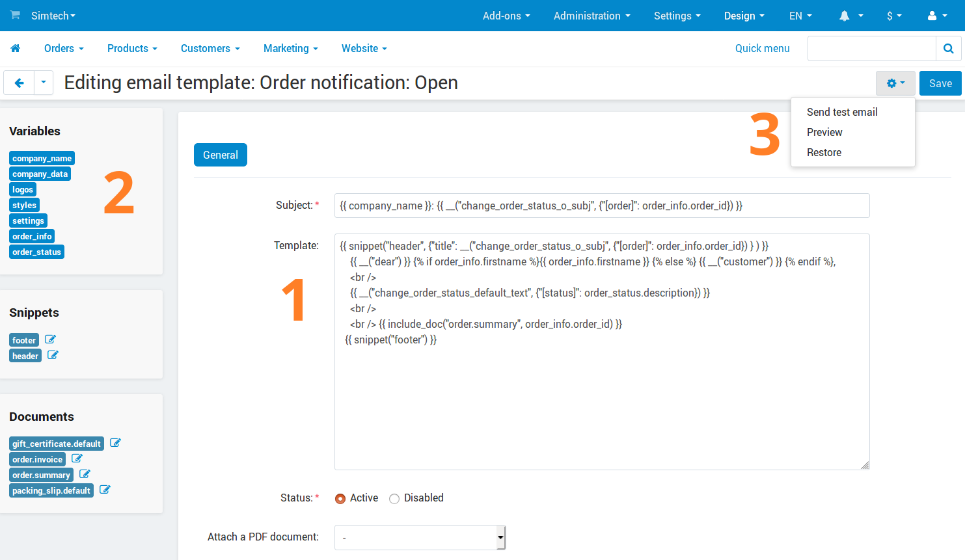Edit gift_certificate.default document icon
965x560 pixels.
(x=115, y=443)
